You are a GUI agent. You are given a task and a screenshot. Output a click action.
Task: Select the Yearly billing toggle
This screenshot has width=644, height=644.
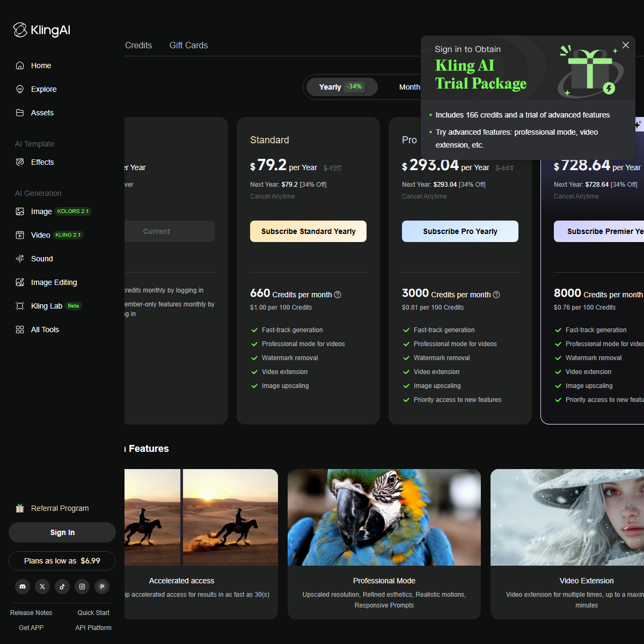(341, 87)
